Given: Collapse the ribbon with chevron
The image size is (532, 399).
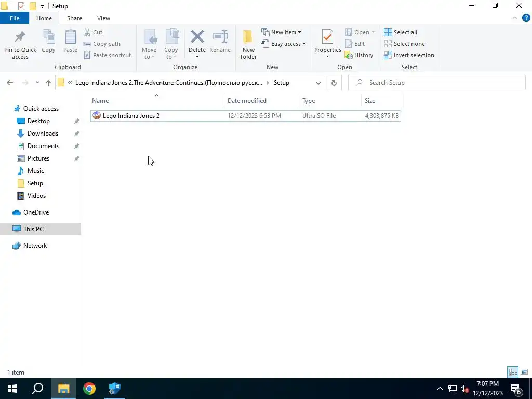Looking at the screenshot, I should pyautogui.click(x=515, y=18).
